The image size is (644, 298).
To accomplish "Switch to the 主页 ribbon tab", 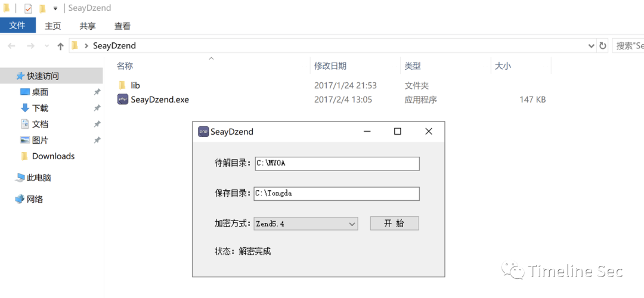I will (52, 26).
